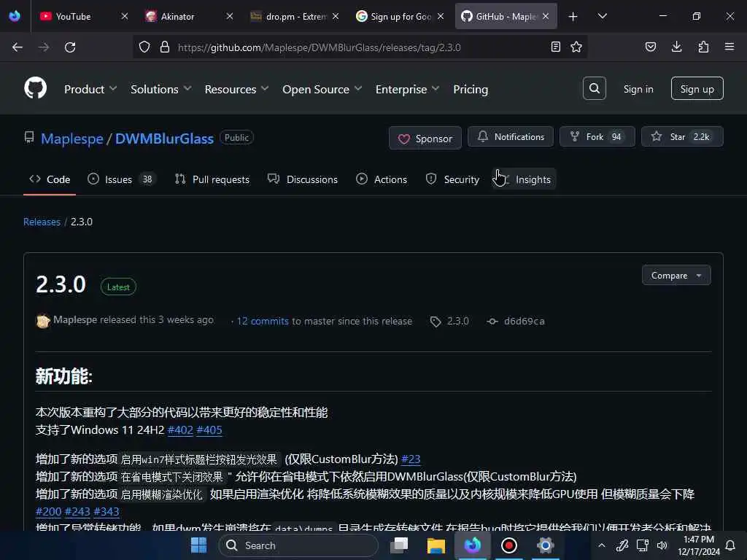Close the YouTube tab

(124, 16)
